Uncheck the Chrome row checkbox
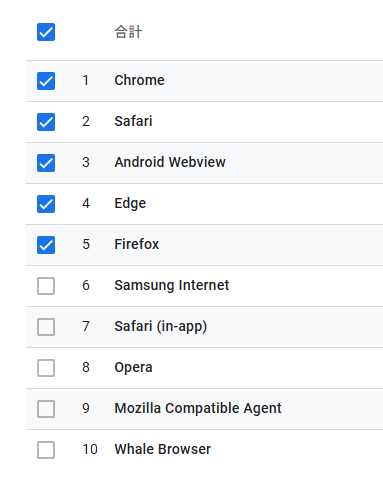Image resolution: width=383 pixels, height=485 pixels. (x=46, y=81)
